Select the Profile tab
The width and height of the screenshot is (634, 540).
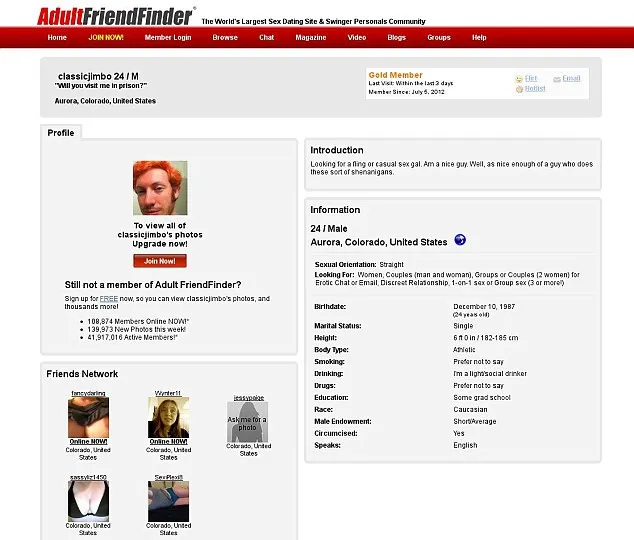pos(61,133)
